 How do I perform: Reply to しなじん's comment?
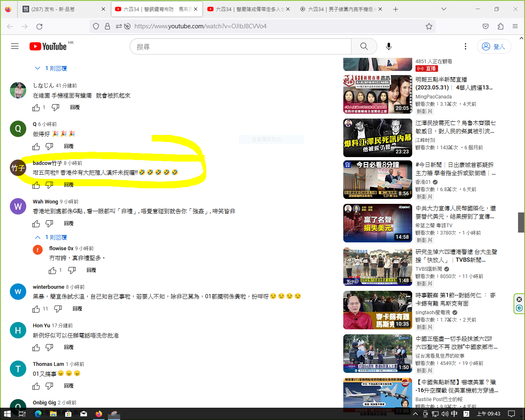75,107
